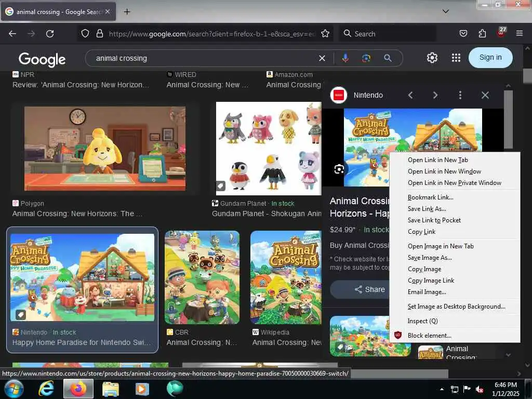Open Gundam Planet Shokugan result link
Image resolution: width=532 pixels, height=399 pixels.
[267, 214]
